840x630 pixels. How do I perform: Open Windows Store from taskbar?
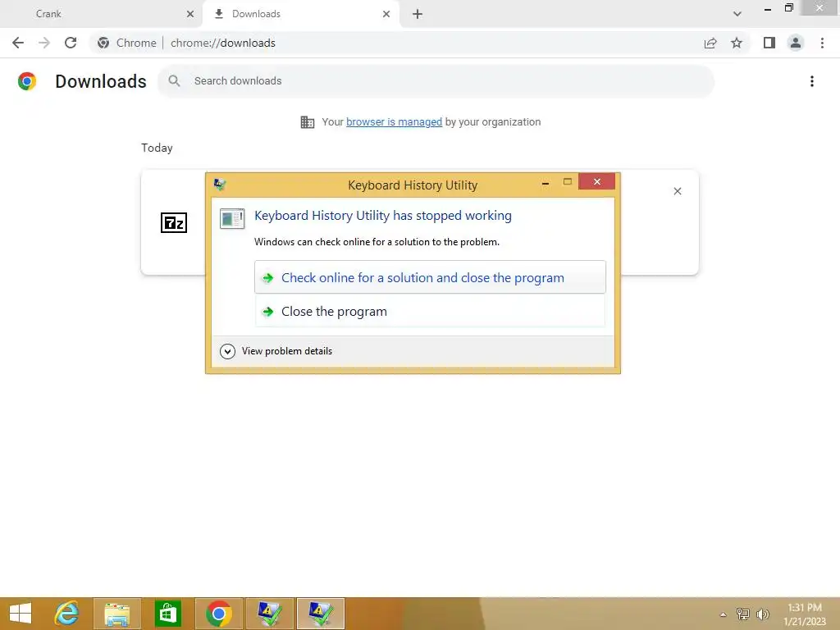167,614
